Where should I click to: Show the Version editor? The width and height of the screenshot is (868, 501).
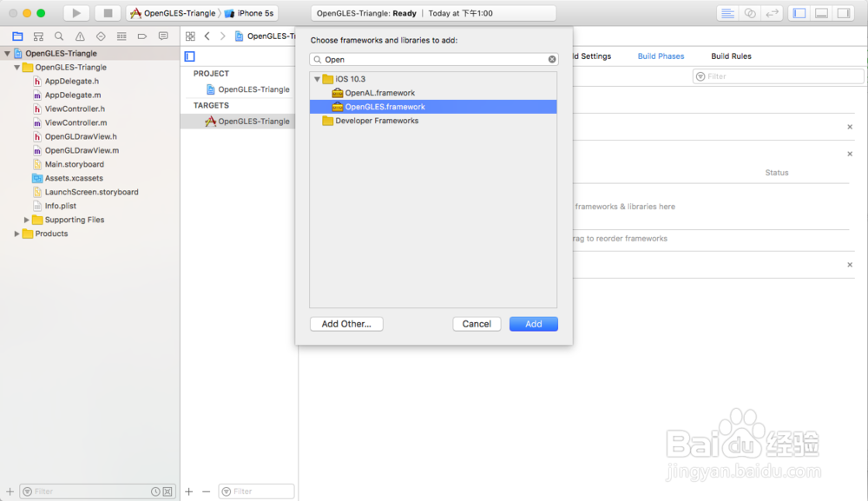coord(772,13)
